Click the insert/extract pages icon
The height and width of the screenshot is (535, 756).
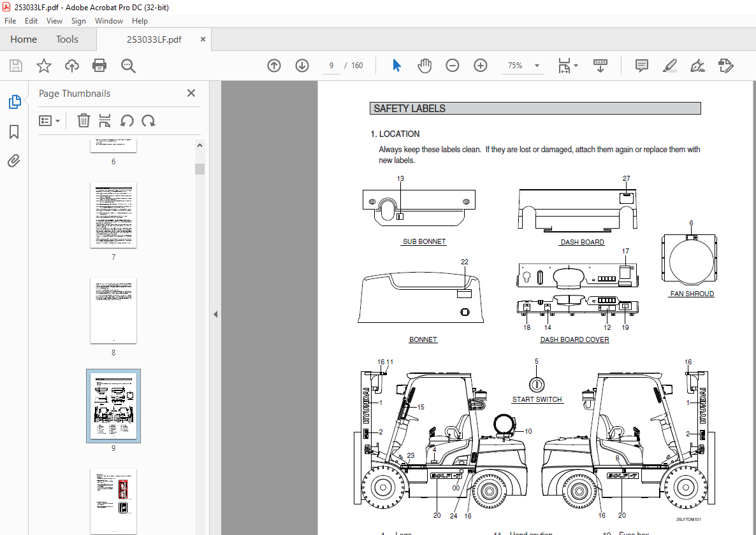pyautogui.click(x=105, y=120)
